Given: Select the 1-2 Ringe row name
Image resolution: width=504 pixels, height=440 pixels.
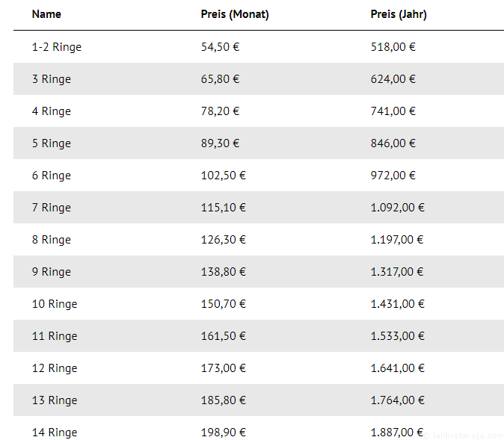Looking at the screenshot, I should [57, 47].
